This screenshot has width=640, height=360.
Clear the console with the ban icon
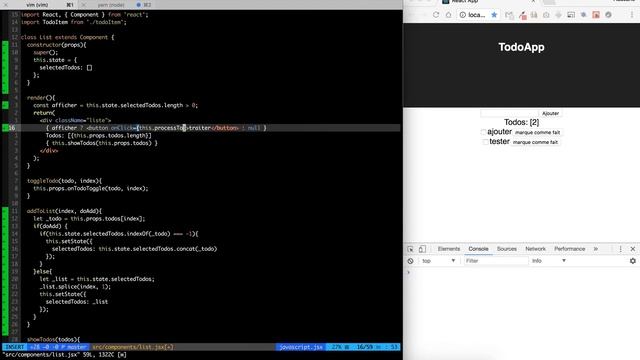410,261
